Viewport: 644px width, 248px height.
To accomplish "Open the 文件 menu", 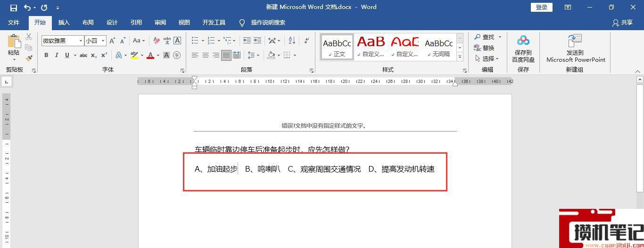I will tap(14, 23).
